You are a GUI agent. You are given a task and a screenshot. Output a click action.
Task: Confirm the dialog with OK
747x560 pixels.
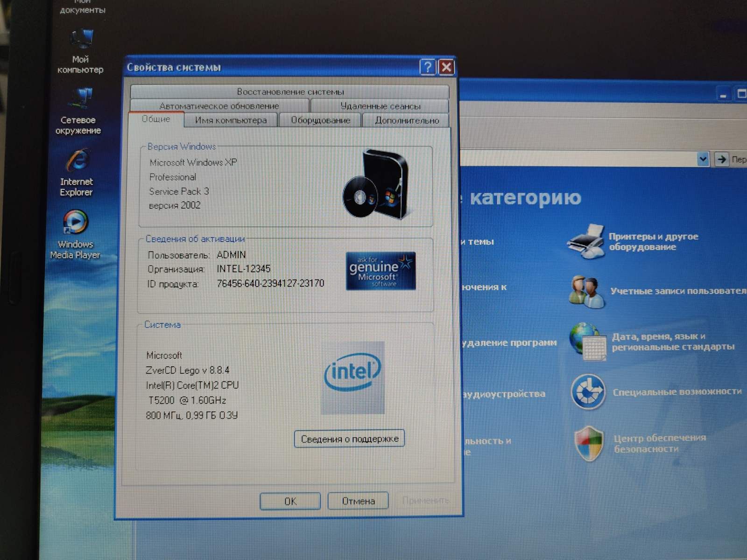pos(290,501)
